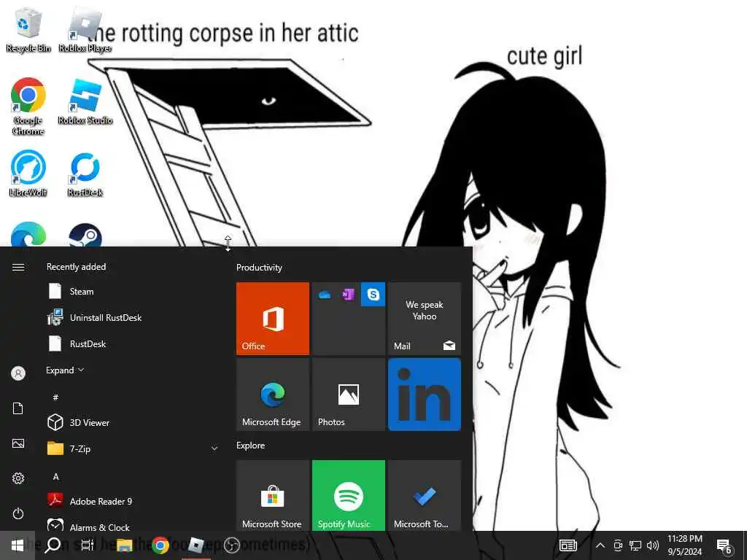
Task: Expand the Recently added list
Action: click(x=65, y=370)
